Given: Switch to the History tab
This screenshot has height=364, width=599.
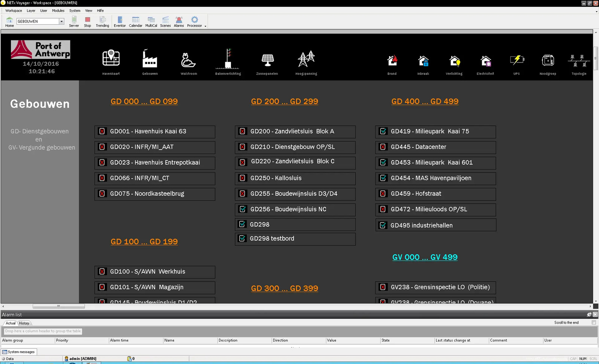Looking at the screenshot, I should tap(24, 323).
